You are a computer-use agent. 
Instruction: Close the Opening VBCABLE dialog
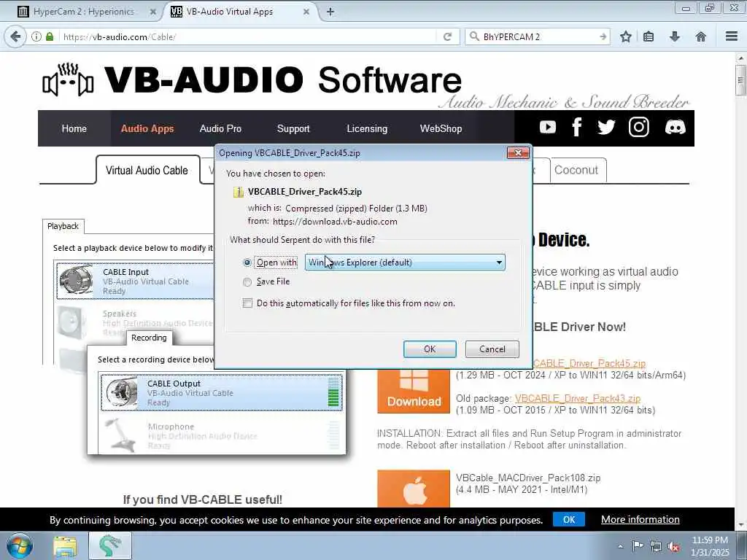click(518, 152)
